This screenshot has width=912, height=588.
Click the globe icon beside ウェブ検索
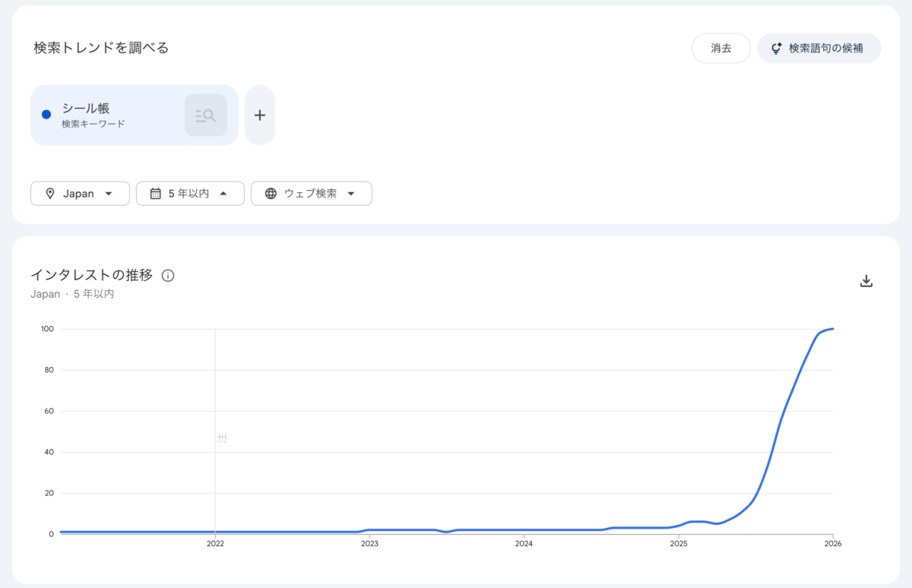click(x=271, y=194)
